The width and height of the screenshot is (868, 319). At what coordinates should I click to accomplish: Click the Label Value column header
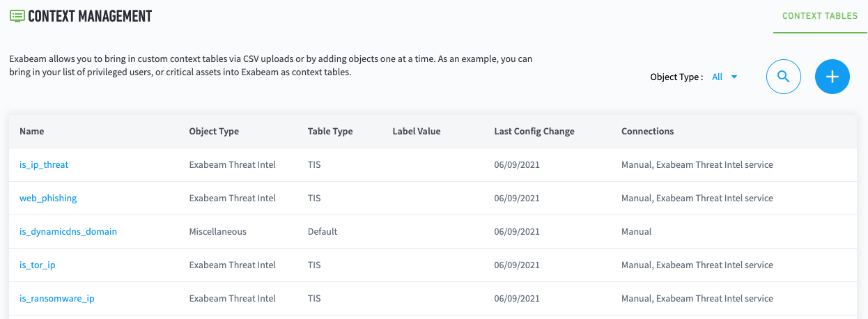pyautogui.click(x=417, y=132)
